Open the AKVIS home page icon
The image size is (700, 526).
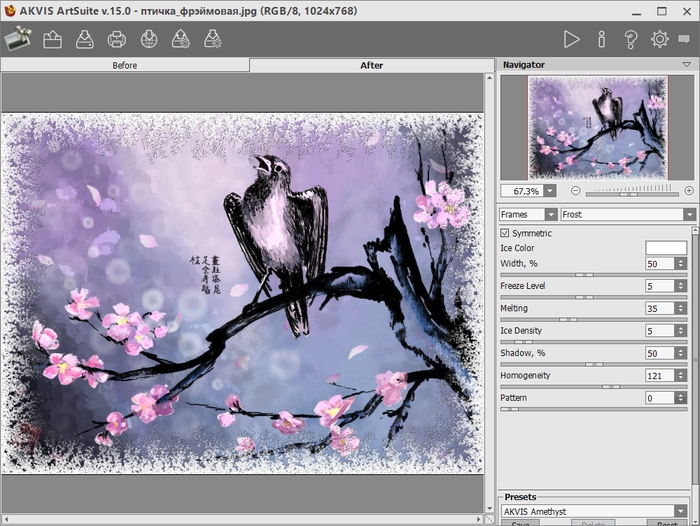[17, 39]
